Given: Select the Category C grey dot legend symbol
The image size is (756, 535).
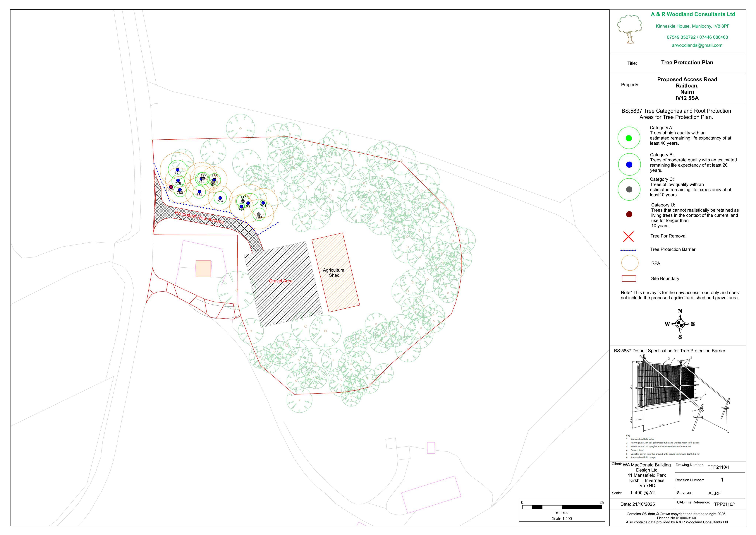Looking at the screenshot, I should pos(629,189).
